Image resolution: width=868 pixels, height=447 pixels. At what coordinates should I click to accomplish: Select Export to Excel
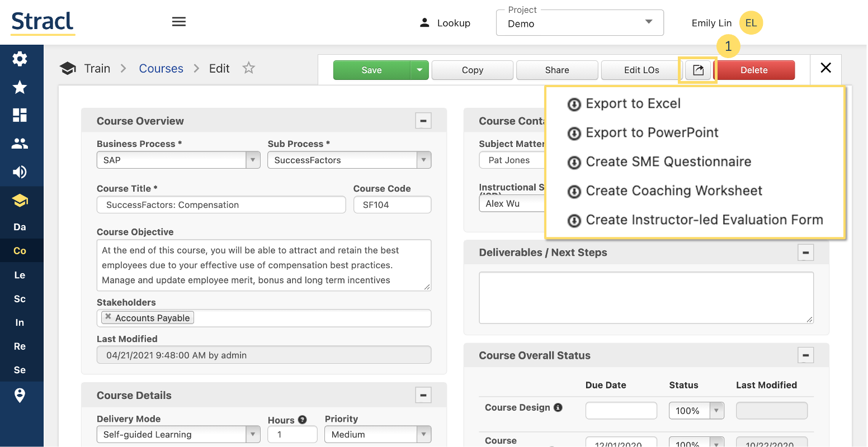click(x=633, y=104)
